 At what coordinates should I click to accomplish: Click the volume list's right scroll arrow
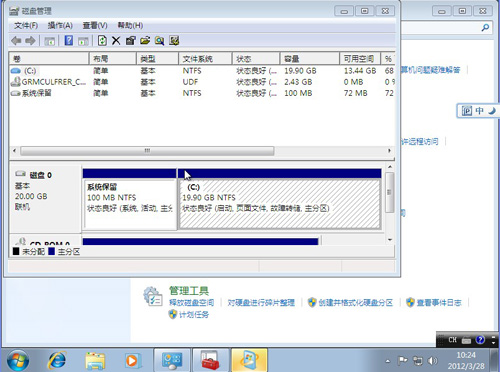(389, 151)
